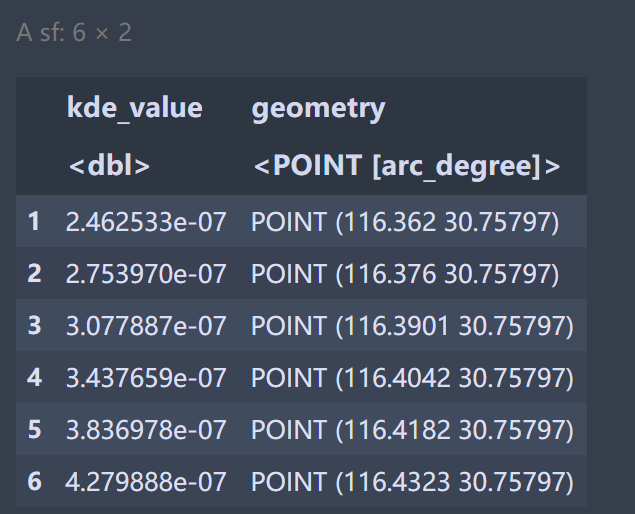This screenshot has height=514, width=635.
Task: Click the cell 2.462533e-07
Action: pyautogui.click(x=146, y=221)
